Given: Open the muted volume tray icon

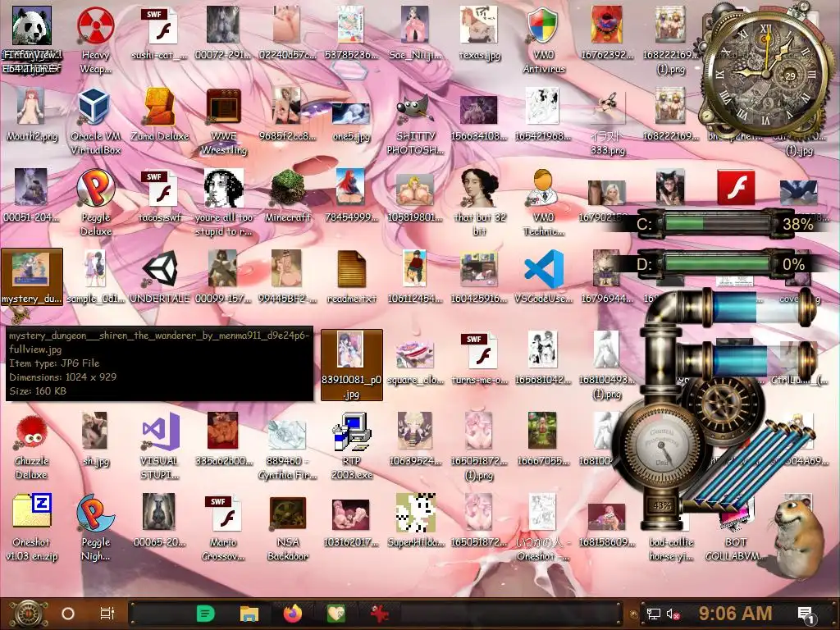Looking at the screenshot, I should click(673, 614).
